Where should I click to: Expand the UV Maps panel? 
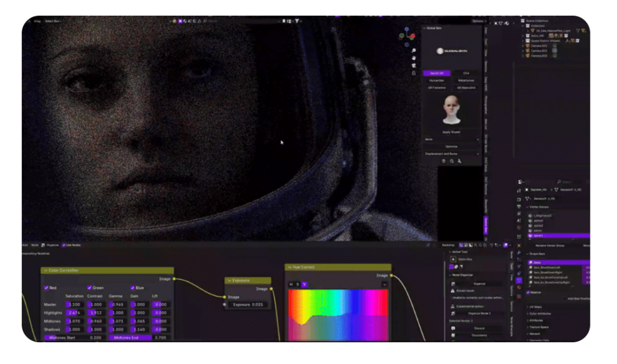527,307
